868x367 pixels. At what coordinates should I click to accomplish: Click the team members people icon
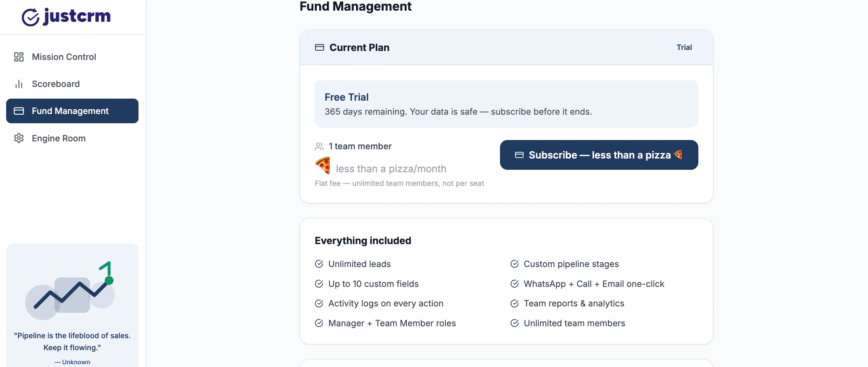click(319, 147)
